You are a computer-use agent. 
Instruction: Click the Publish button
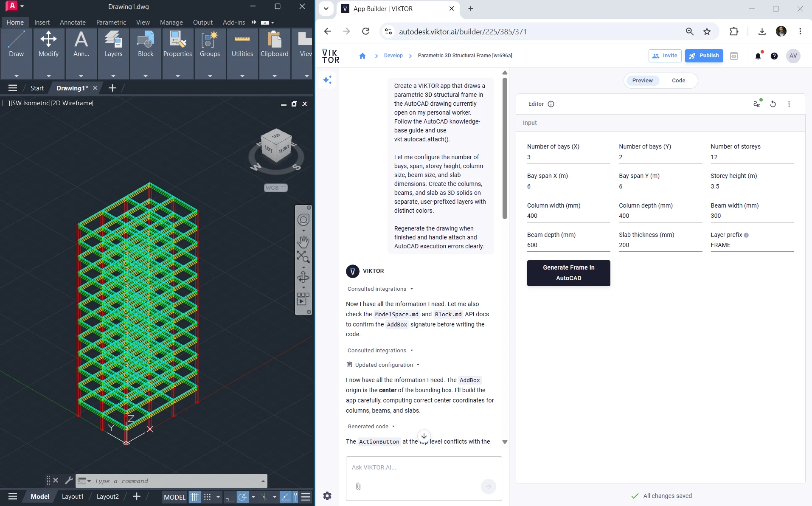(x=704, y=56)
